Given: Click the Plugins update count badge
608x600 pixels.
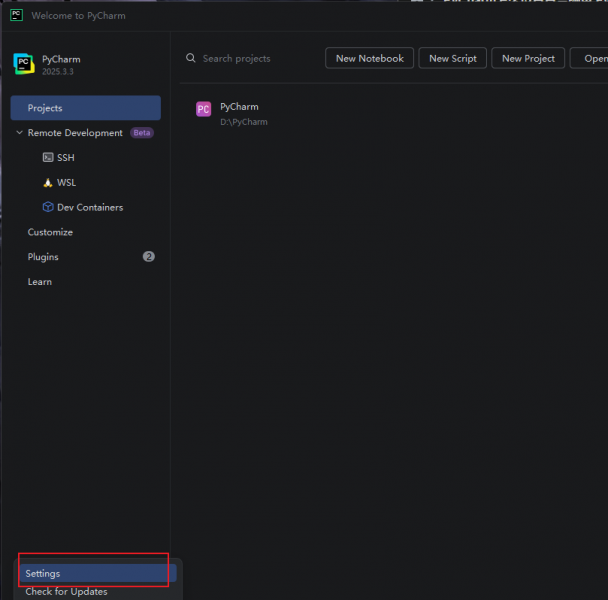Looking at the screenshot, I should click(149, 257).
